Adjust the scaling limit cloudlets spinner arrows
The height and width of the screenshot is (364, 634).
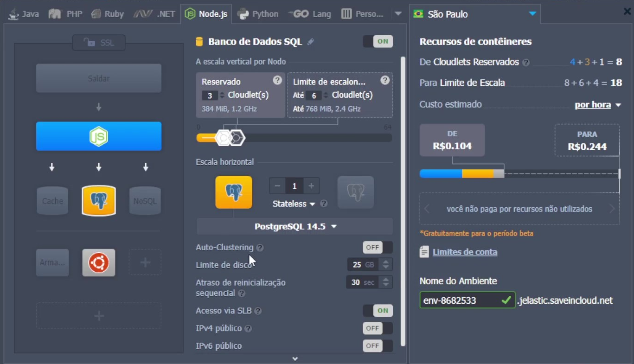click(x=326, y=96)
